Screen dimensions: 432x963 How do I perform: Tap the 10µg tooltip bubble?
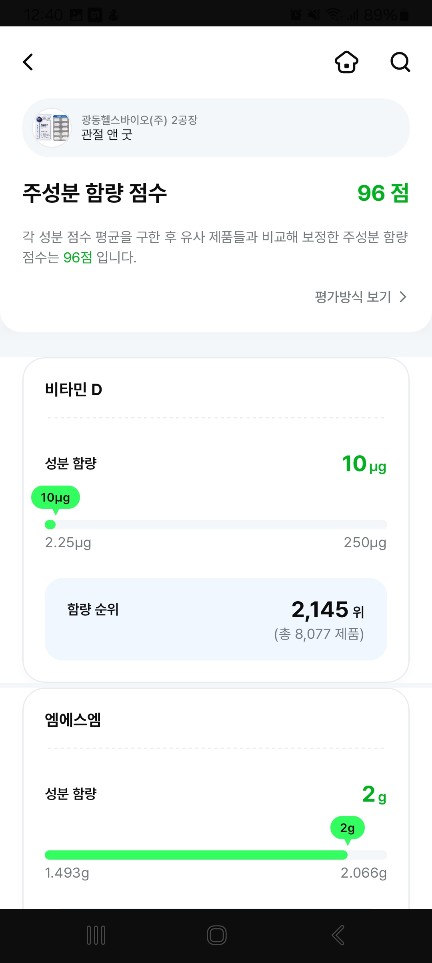[55, 499]
